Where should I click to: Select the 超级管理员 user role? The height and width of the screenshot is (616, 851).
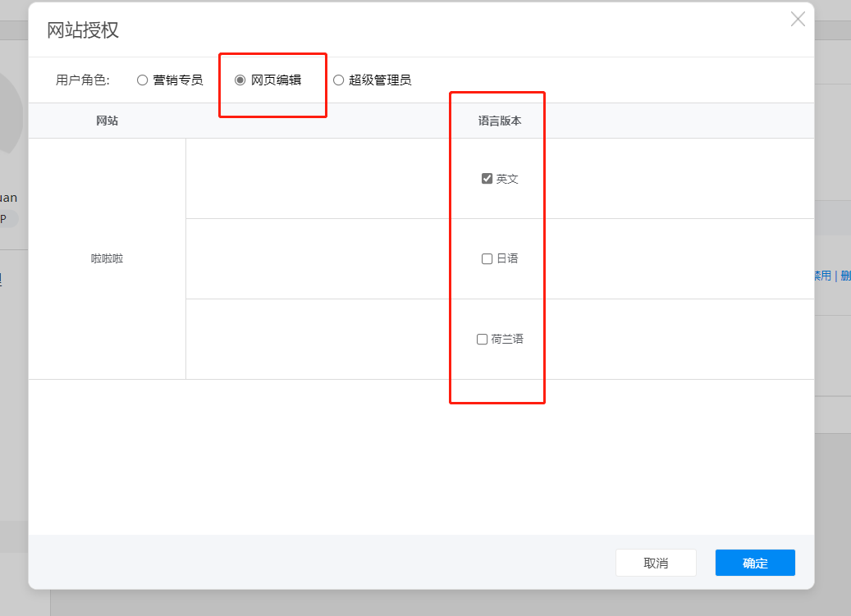338,80
